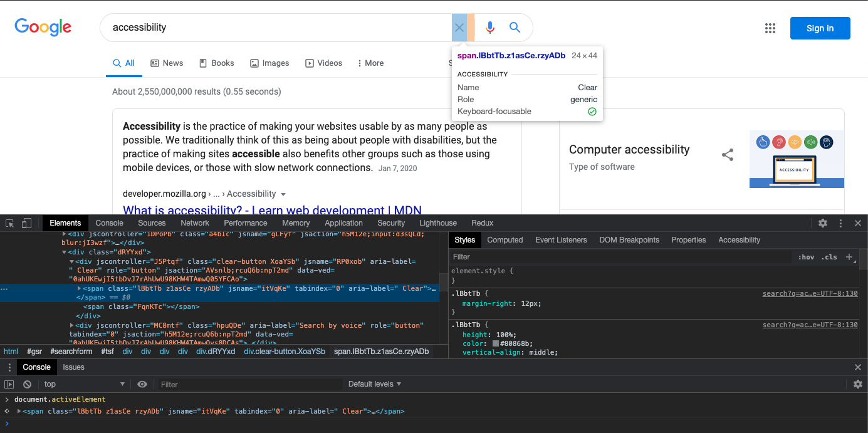The image size is (868, 433).
Task: Collapse the div.dRYYxd node
Action: click(x=64, y=252)
